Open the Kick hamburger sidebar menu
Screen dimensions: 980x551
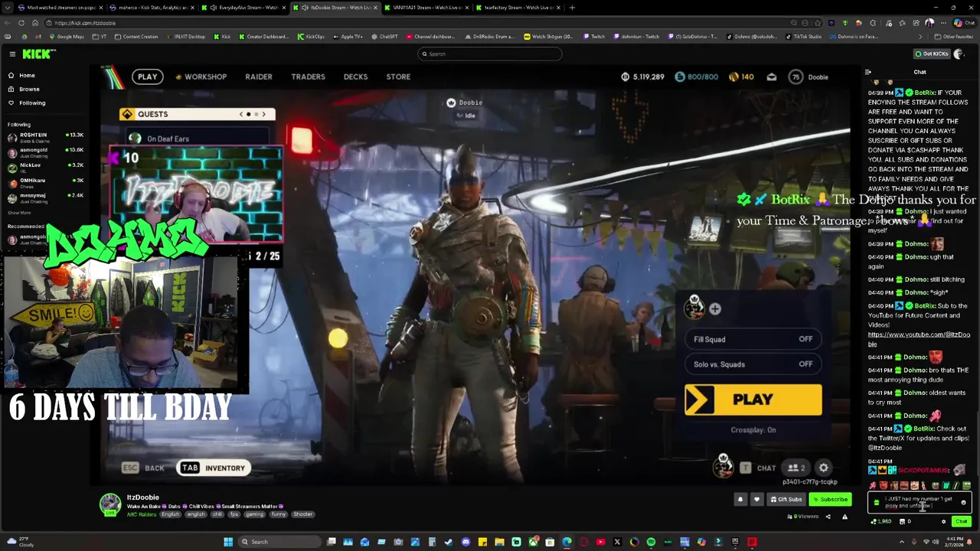pyautogui.click(x=12, y=54)
